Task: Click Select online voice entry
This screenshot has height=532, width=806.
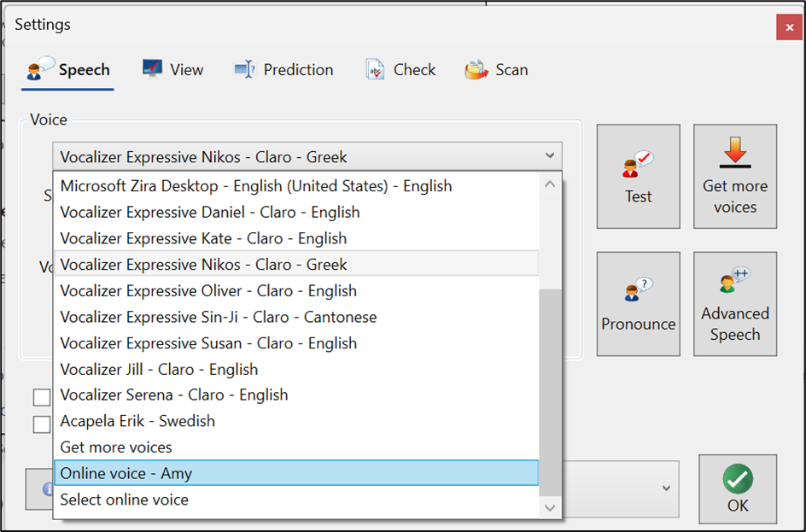Action: pos(296,500)
